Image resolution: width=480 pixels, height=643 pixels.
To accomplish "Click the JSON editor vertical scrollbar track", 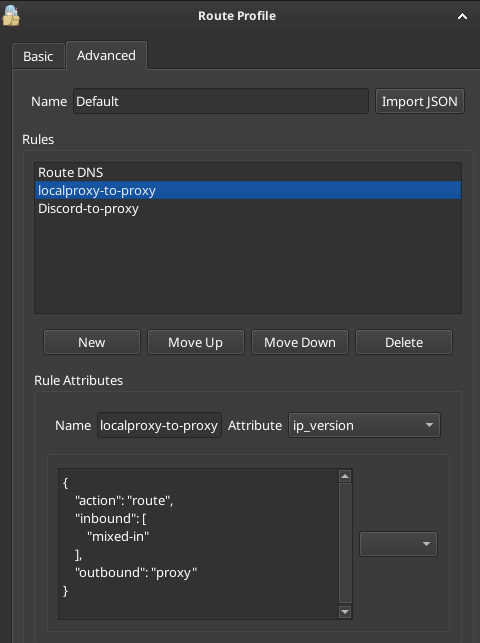I will [345, 543].
